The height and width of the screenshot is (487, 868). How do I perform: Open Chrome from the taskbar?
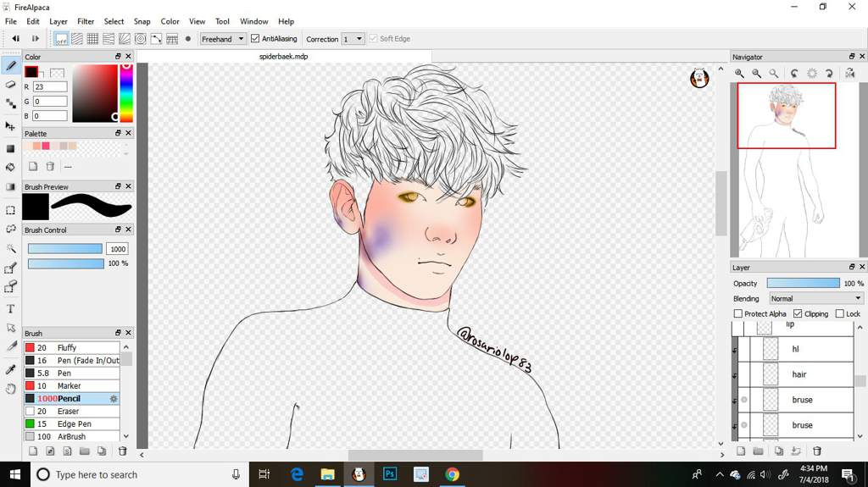(x=453, y=474)
